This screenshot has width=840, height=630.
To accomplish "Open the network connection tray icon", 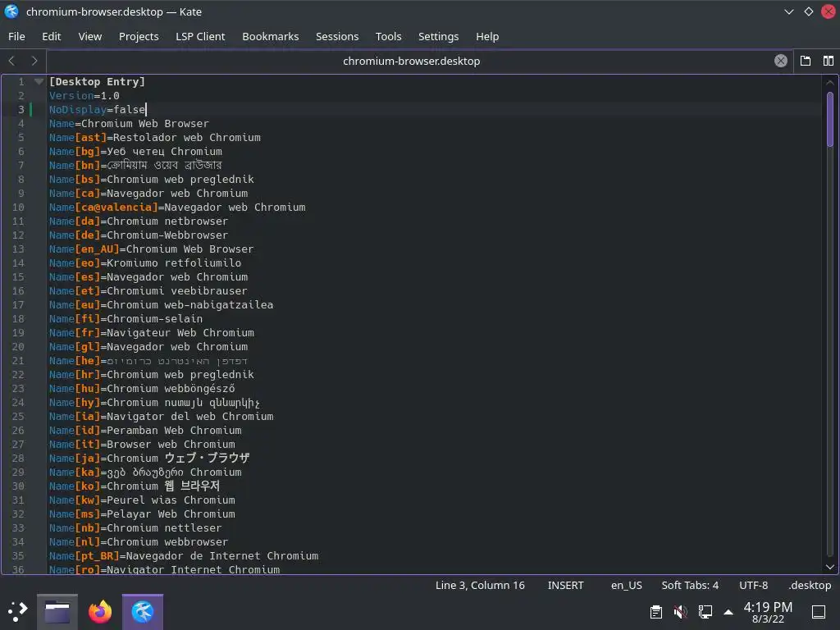I will pos(705,612).
